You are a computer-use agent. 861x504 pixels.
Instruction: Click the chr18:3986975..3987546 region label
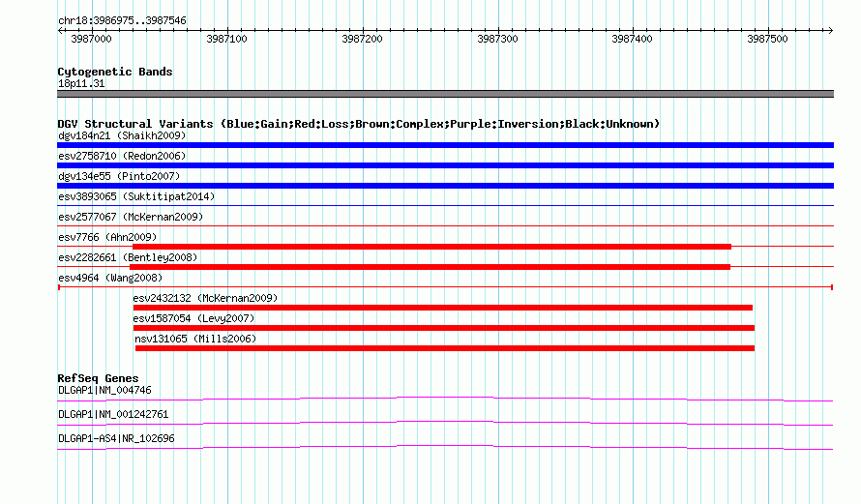[122, 20]
